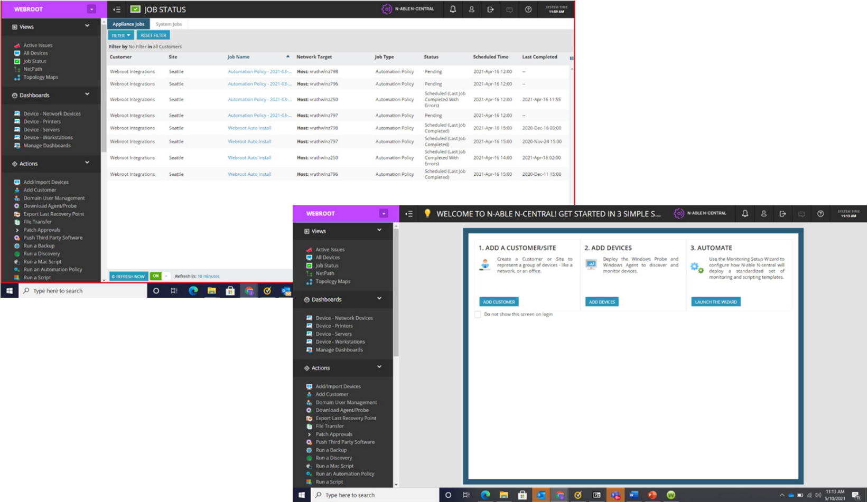
Task: Click the RESET FILTER button
Action: [153, 35]
